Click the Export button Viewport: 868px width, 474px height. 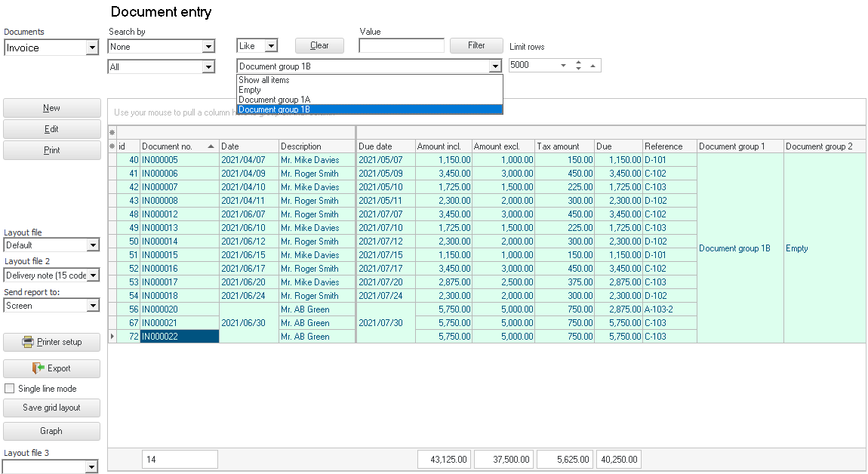click(52, 368)
